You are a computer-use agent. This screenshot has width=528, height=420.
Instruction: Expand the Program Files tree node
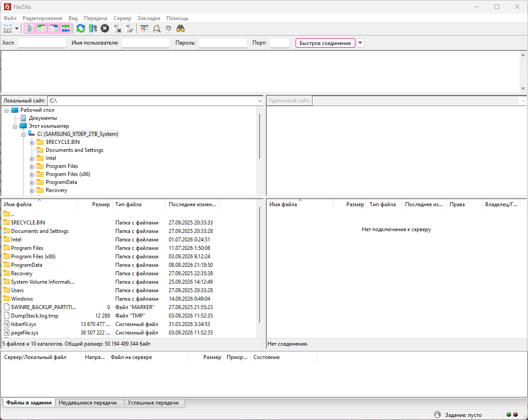pos(32,167)
